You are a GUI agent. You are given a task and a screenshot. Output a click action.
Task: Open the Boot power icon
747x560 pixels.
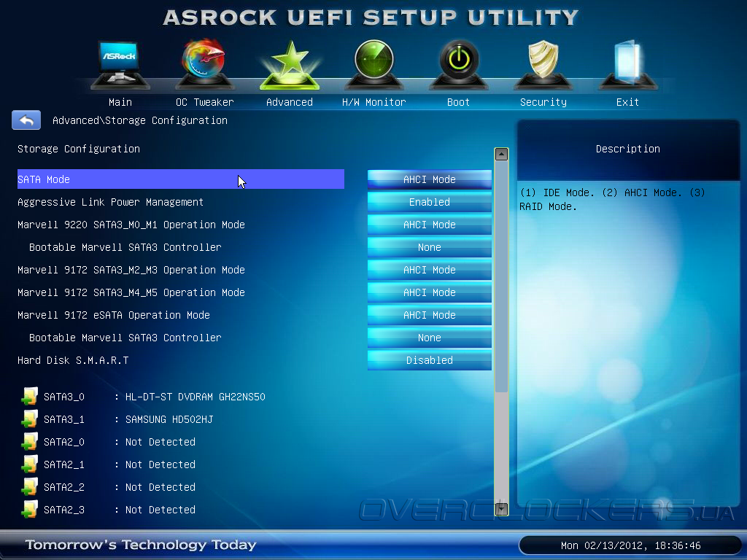pyautogui.click(x=458, y=65)
